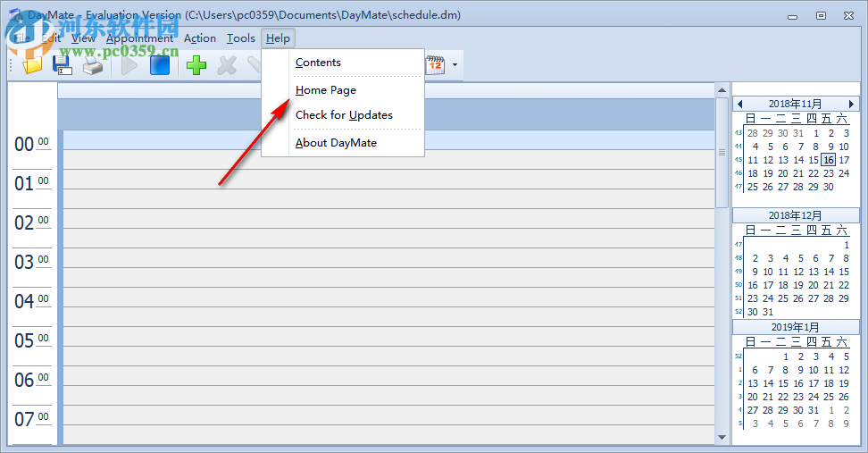Select the highlighted 00:00 time slot row
This screenshot has width=868, height=453.
(388, 139)
